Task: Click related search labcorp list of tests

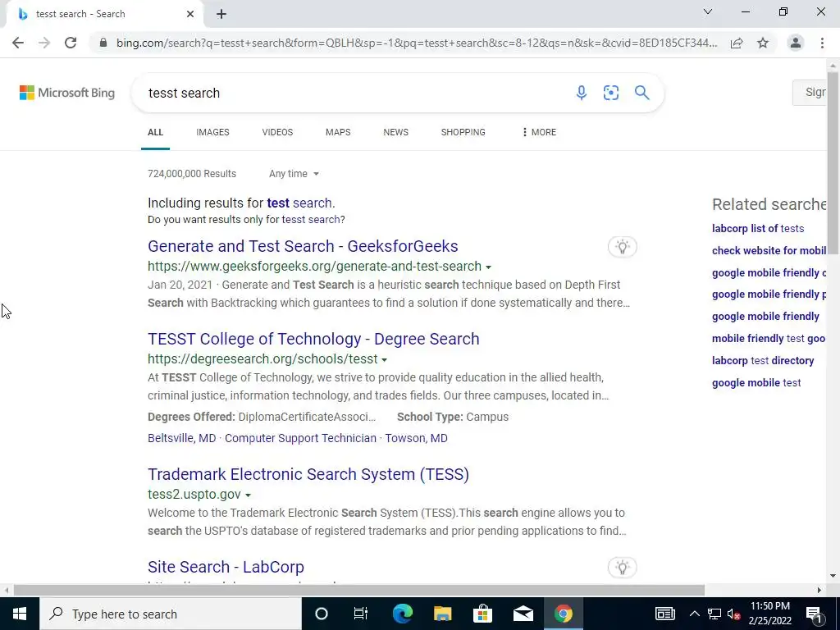Action: pos(757,229)
